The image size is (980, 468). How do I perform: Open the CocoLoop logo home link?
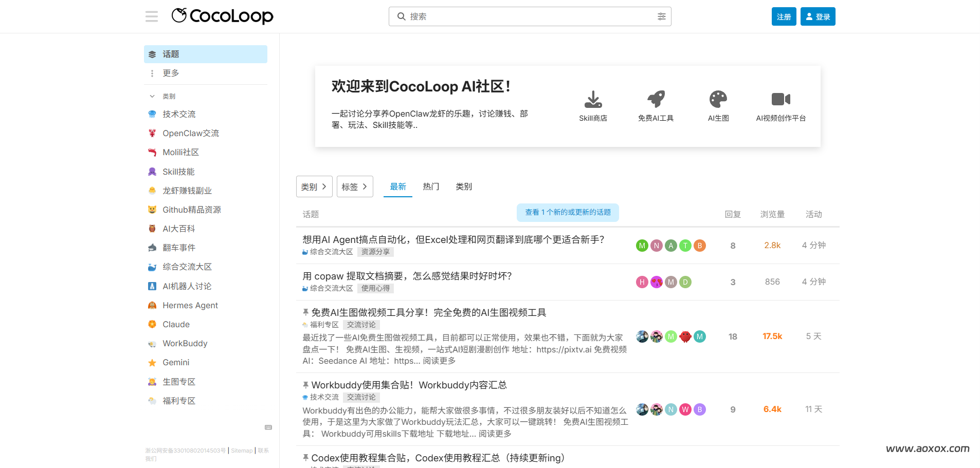[x=222, y=16]
